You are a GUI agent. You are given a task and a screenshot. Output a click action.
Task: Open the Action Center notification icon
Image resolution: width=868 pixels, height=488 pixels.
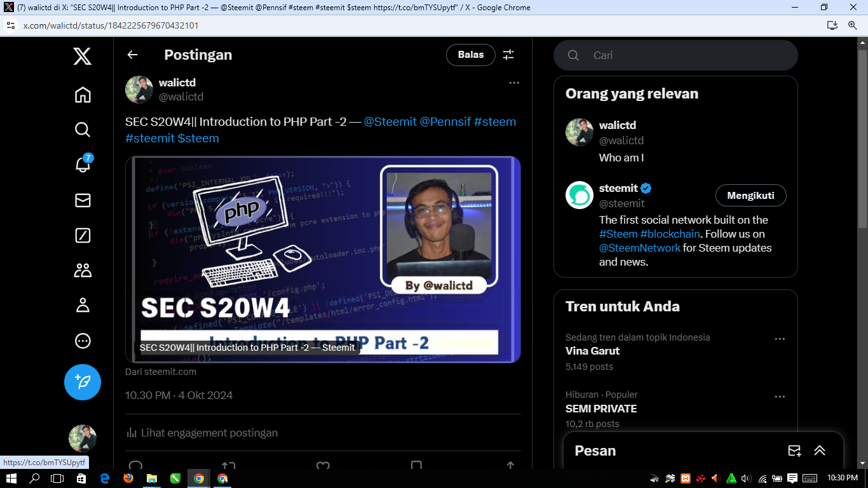tap(792, 478)
